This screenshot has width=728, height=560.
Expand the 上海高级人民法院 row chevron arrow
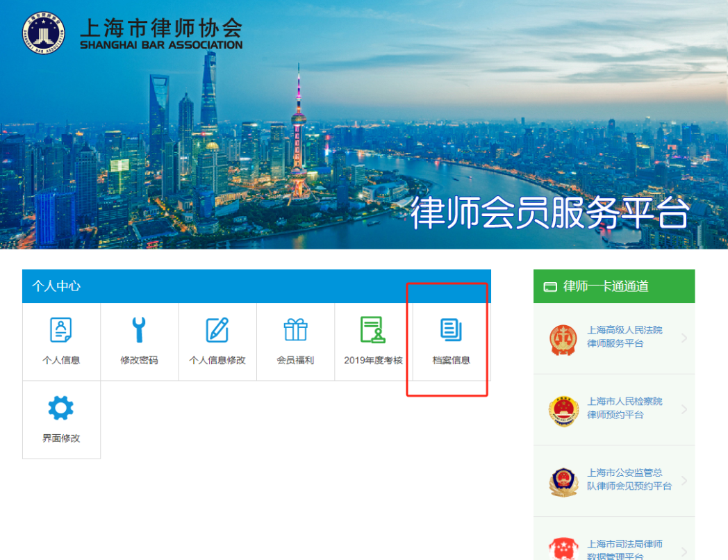(684, 338)
